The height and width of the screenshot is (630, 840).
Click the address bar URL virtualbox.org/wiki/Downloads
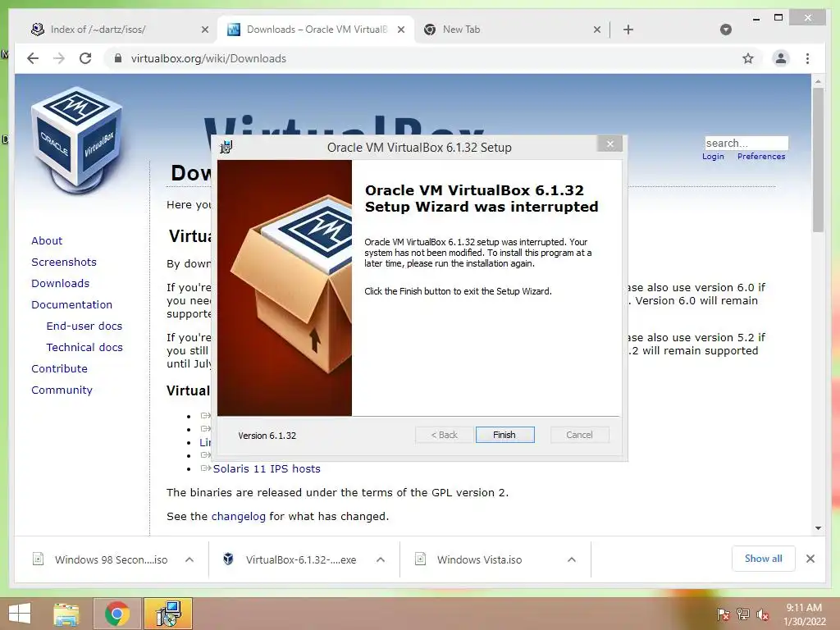208,58
